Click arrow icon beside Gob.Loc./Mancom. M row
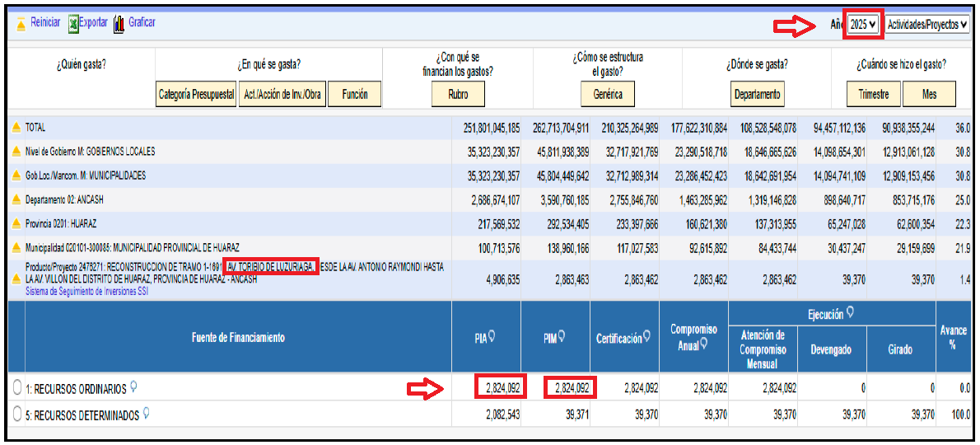 pos(16,176)
